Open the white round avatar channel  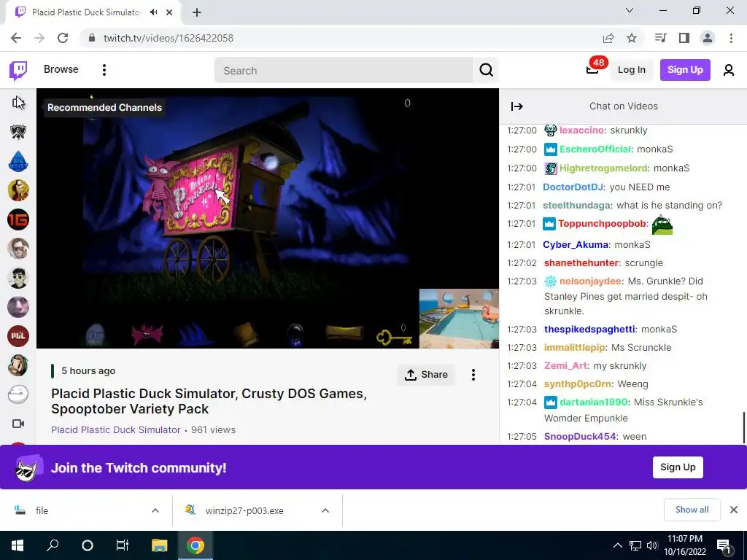point(18,394)
